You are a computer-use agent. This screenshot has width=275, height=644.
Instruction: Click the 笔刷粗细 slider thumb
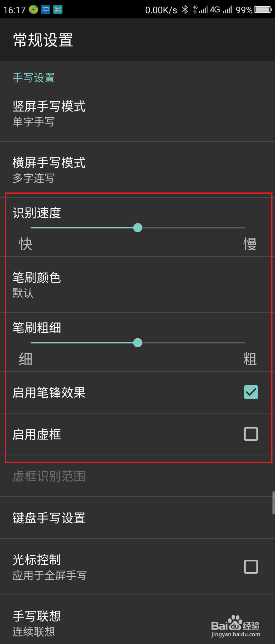coord(138,343)
